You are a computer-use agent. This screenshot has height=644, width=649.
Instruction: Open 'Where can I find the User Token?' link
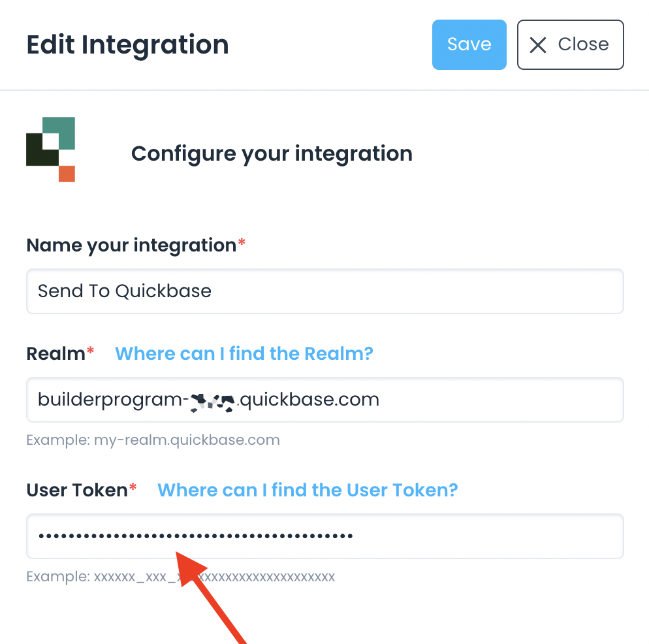pyautogui.click(x=308, y=491)
